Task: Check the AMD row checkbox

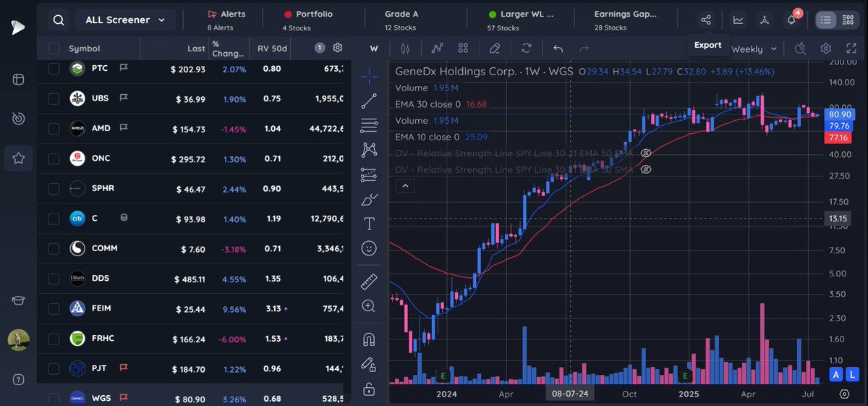Action: [54, 128]
